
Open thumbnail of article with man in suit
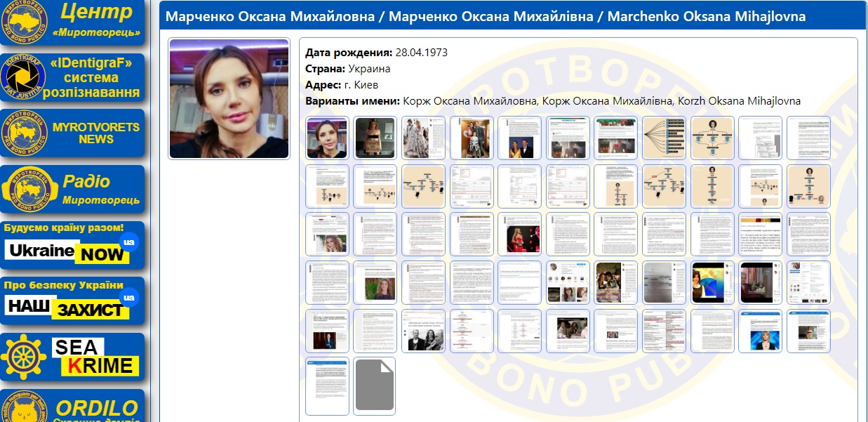pos(327,331)
